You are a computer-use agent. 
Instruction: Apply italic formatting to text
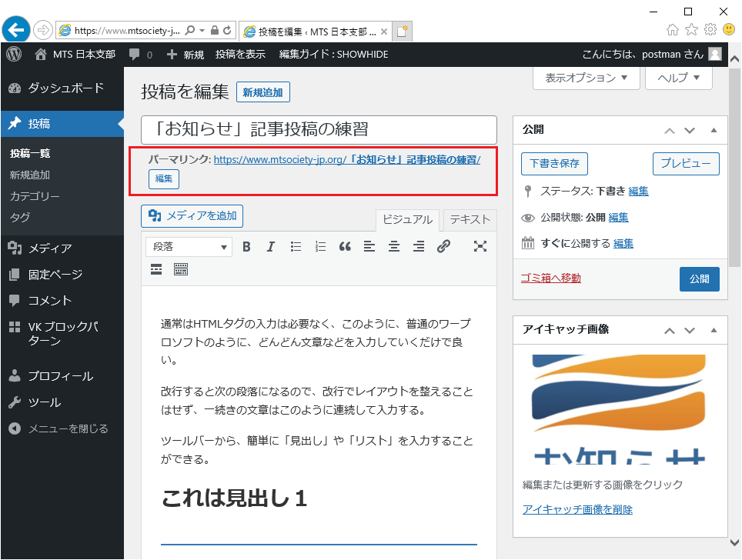[x=270, y=247]
